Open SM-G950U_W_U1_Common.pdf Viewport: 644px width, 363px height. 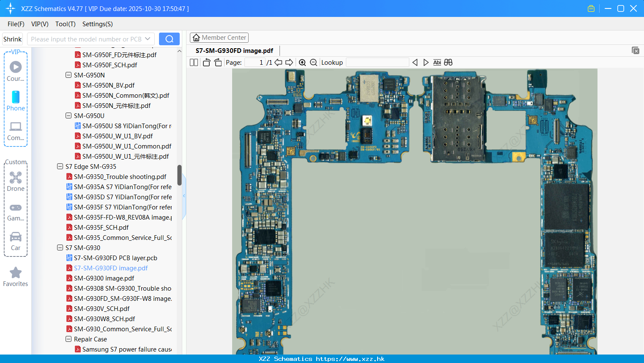pyautogui.click(x=127, y=146)
